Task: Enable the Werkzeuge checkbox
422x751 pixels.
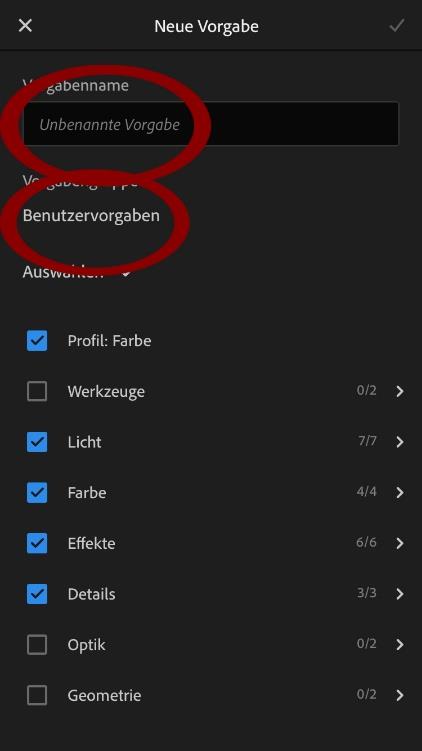Action: click(x=37, y=391)
